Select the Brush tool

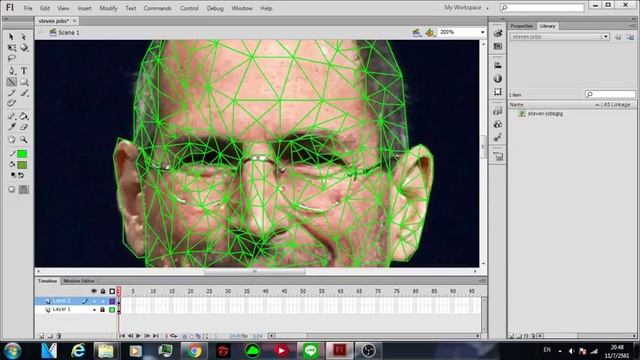24,93
